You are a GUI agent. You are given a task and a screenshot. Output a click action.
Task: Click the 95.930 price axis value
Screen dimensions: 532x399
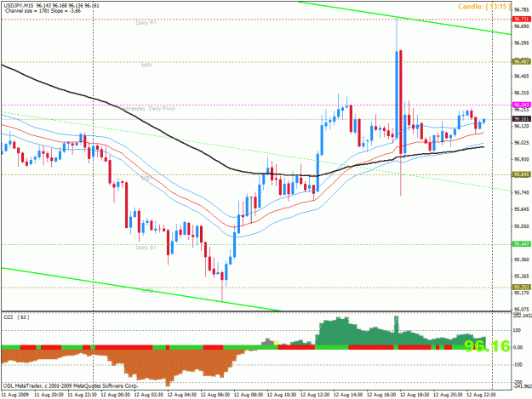(x=522, y=159)
